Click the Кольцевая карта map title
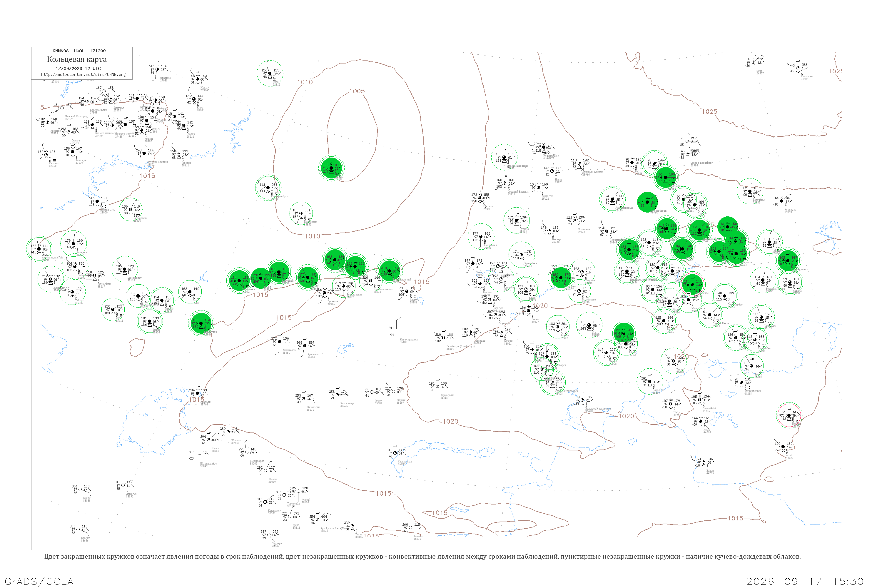Screen dimensions: 882x588 coord(77,59)
